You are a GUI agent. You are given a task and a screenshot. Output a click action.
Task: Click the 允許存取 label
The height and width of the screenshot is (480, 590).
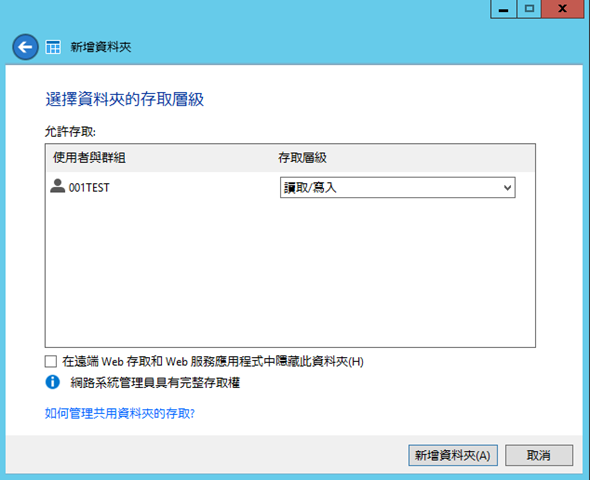point(70,132)
